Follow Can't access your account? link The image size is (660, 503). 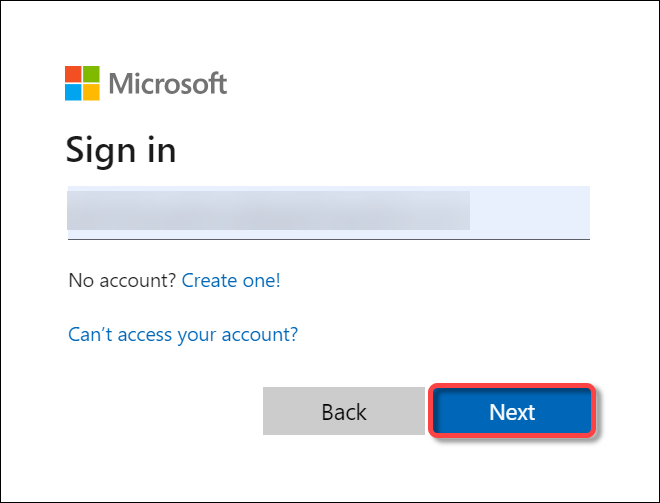pos(183,335)
